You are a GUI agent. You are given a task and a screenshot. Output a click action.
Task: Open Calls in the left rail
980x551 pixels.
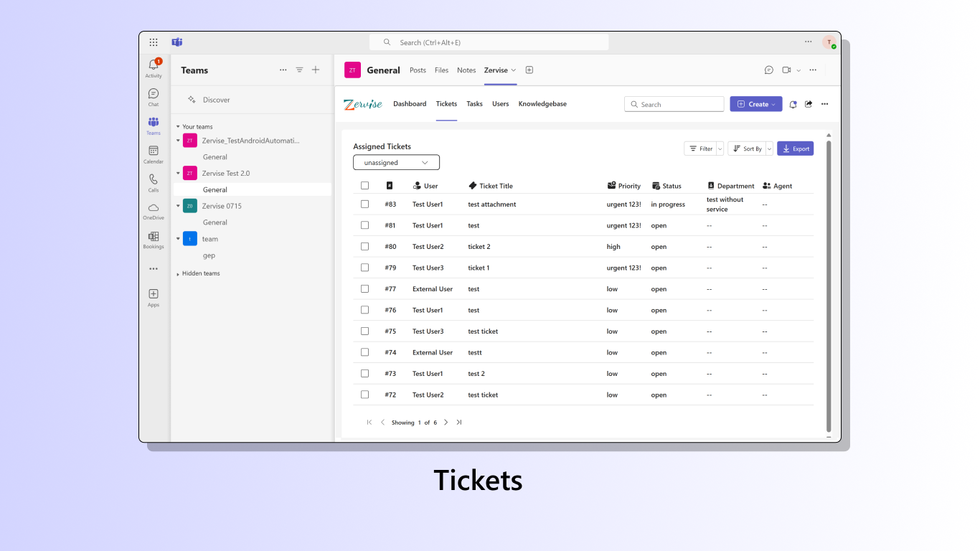tap(154, 183)
